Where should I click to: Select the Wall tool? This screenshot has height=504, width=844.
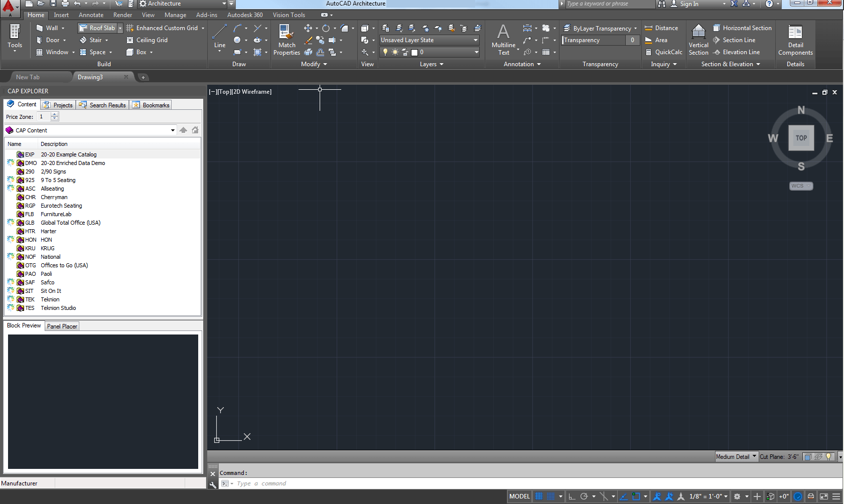[47, 28]
